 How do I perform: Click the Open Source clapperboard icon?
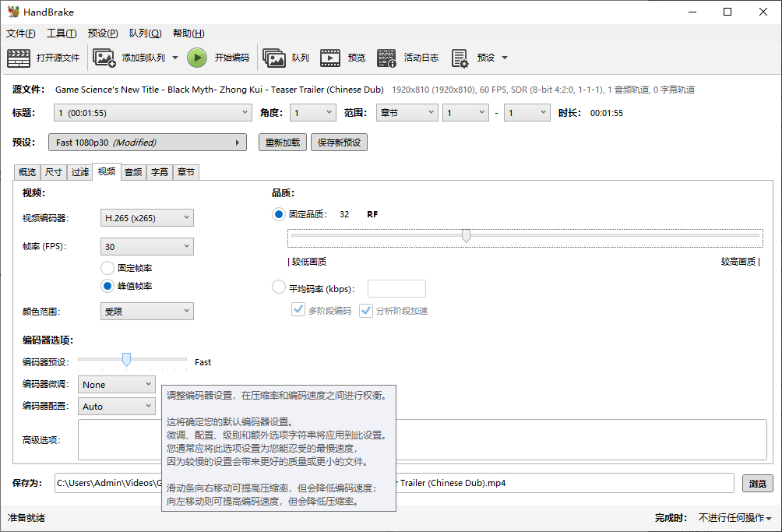coord(19,58)
